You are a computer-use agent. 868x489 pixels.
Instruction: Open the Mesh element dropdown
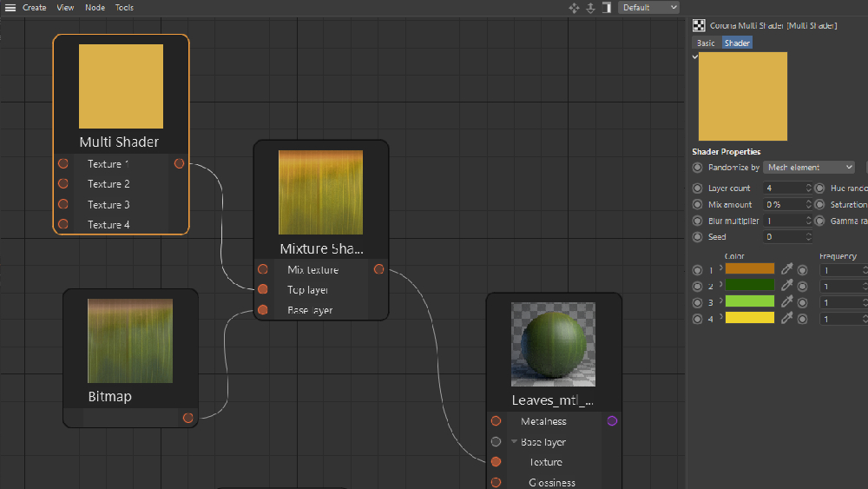809,168
